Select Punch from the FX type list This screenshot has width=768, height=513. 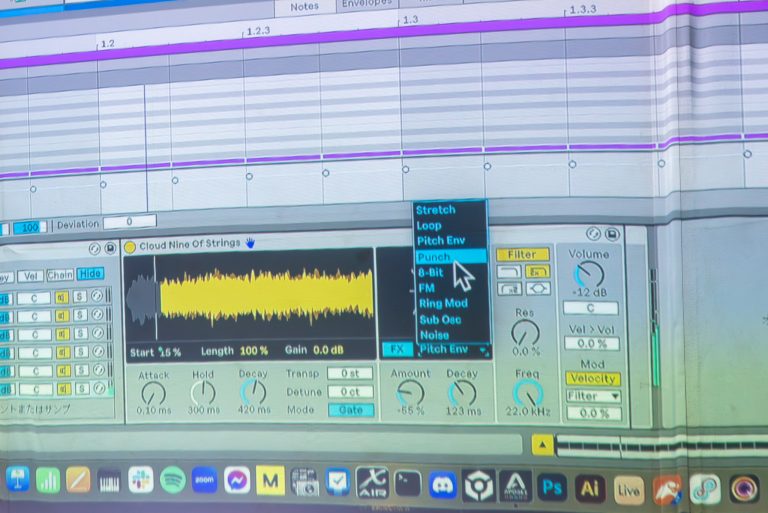coord(435,257)
